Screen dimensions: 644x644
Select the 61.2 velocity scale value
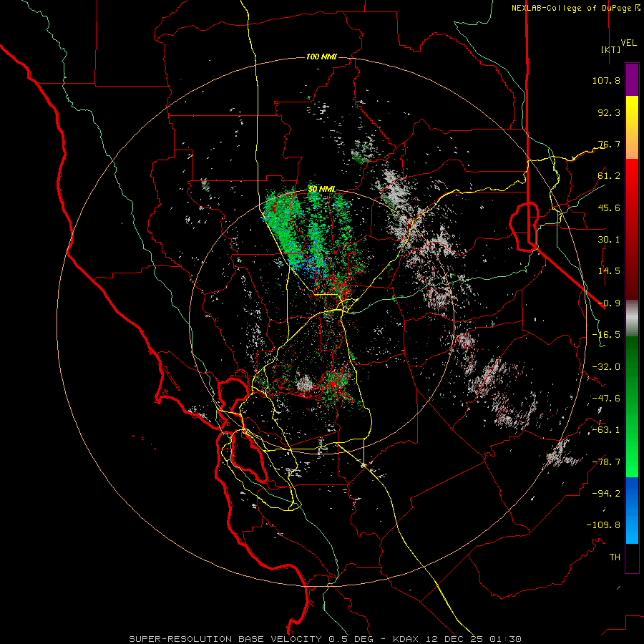point(609,176)
